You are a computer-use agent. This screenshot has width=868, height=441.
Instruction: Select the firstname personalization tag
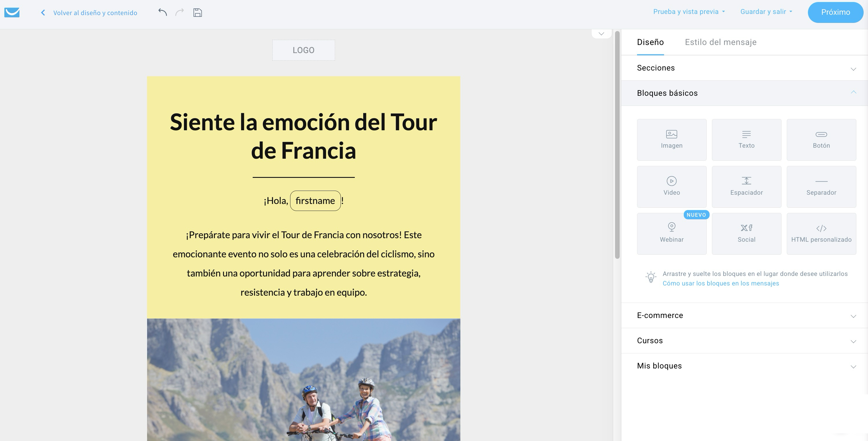coord(315,200)
